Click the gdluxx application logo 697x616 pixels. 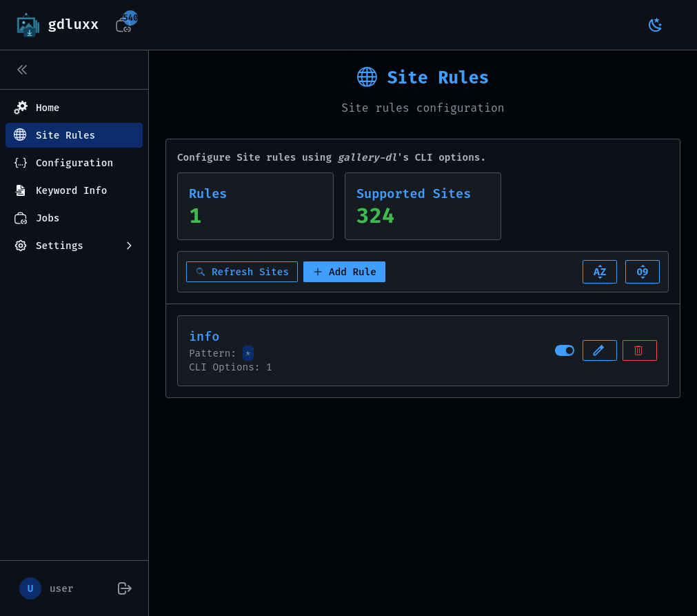[x=28, y=24]
